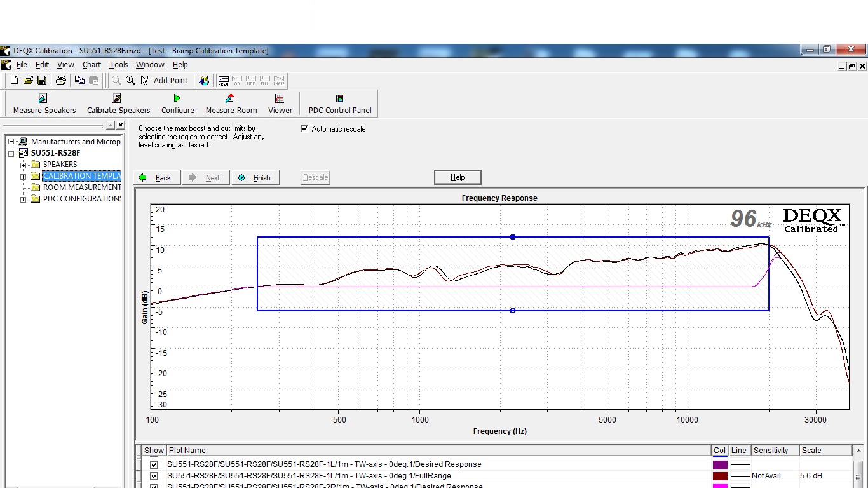
Task: Create a new file with toolbar icon
Action: pyautogui.click(x=14, y=80)
